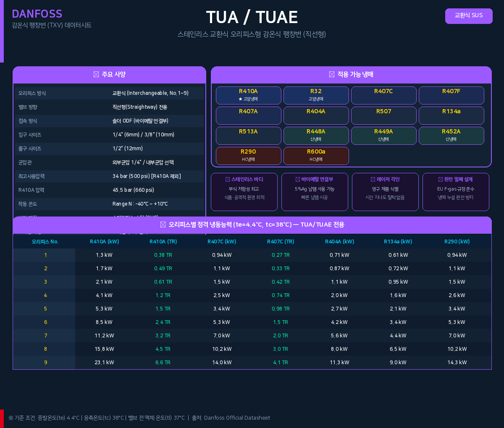Image resolution: width=504 pixels, height=428 pixels.
Task: Select the 14.3 kW table cell
Action: coord(457,363)
